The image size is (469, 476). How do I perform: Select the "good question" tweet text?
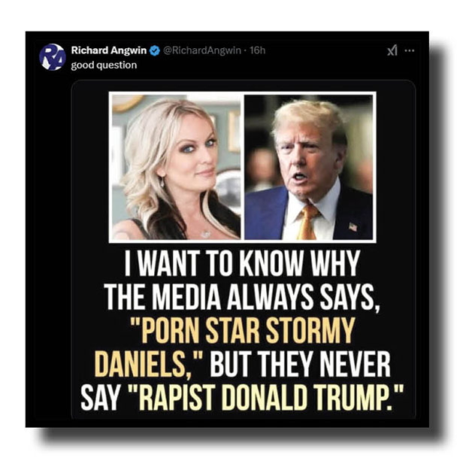click(104, 65)
